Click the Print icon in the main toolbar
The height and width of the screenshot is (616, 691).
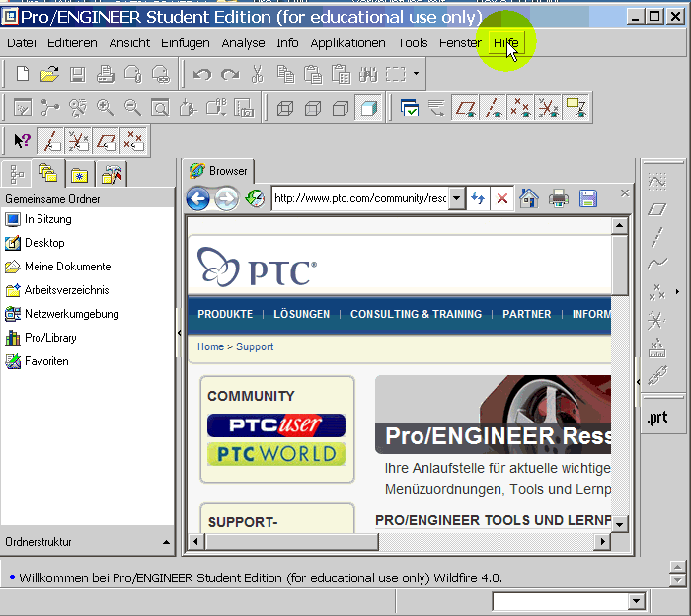[106, 74]
